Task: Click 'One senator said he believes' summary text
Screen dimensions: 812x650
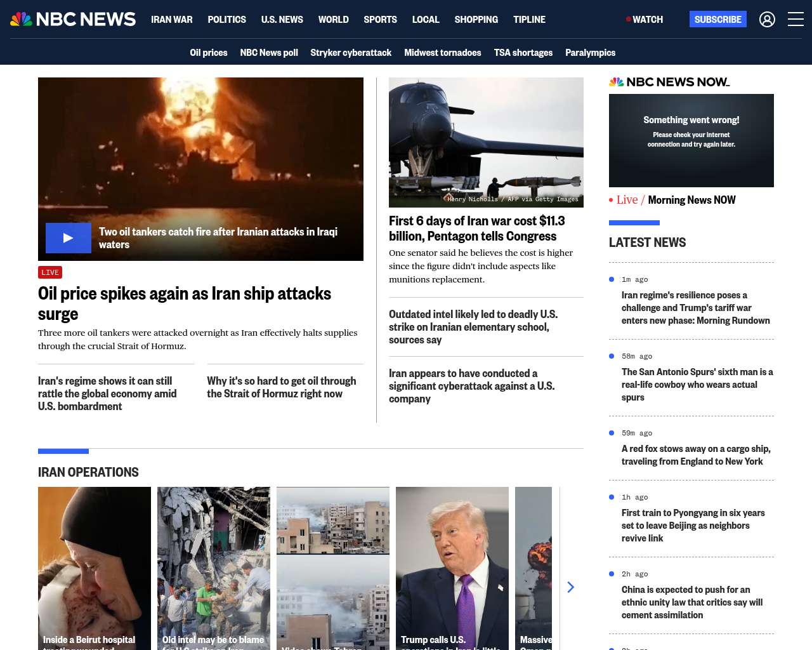Action: click(x=481, y=266)
